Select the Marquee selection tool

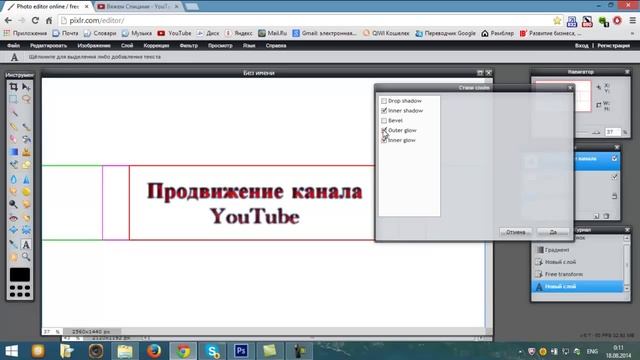click(13, 99)
